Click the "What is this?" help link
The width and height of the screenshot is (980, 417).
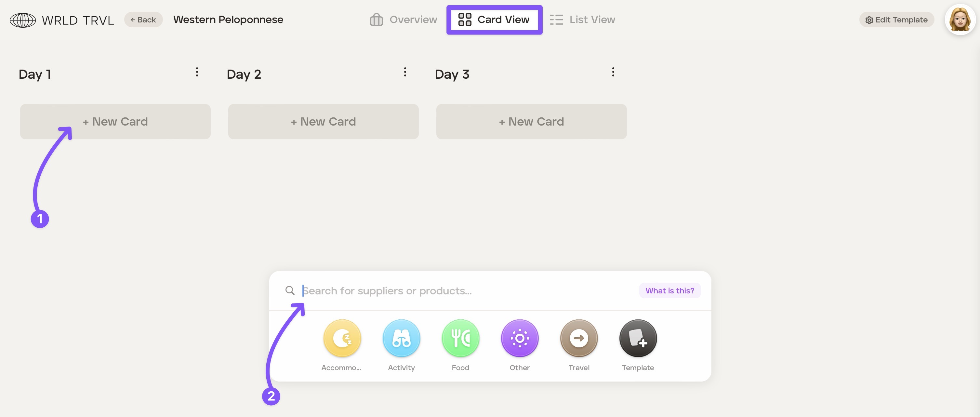click(x=669, y=290)
